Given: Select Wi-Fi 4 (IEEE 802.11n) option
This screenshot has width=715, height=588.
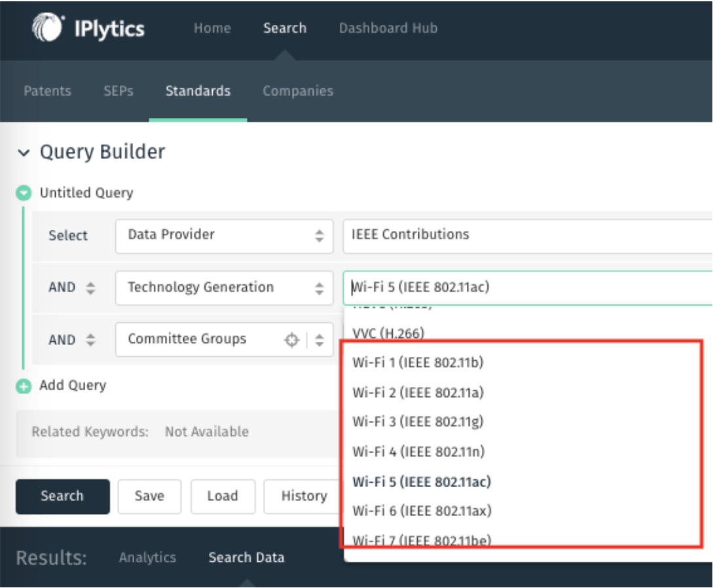Looking at the screenshot, I should coord(418,452).
